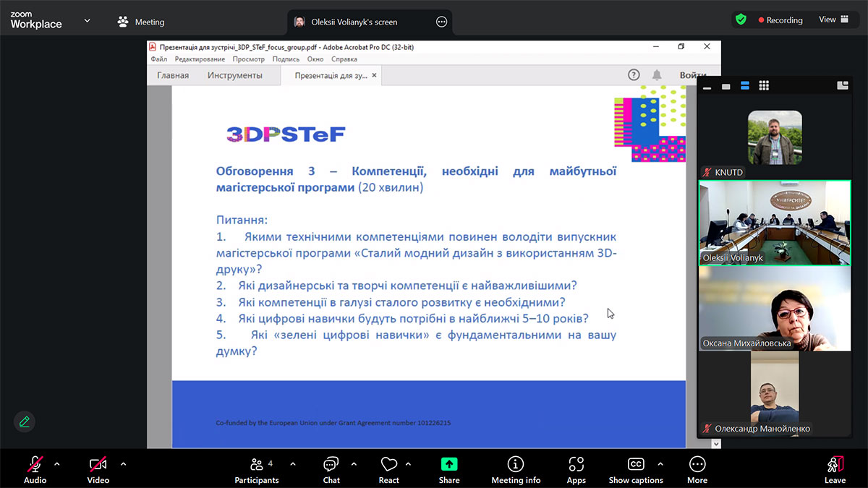Viewport: 868px width, 488px height.
Task: Click the annotation pencil icon
Action: tap(25, 421)
